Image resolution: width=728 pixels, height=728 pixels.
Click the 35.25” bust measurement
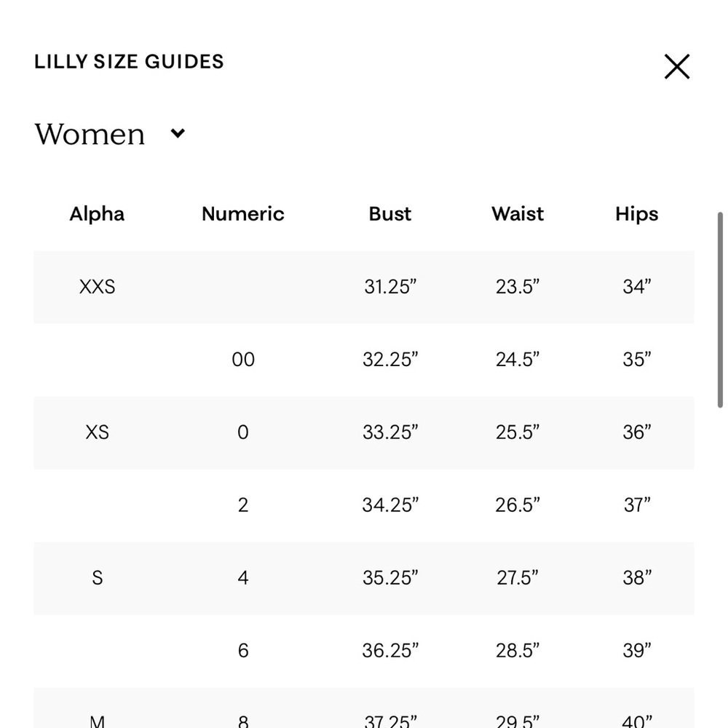point(390,578)
